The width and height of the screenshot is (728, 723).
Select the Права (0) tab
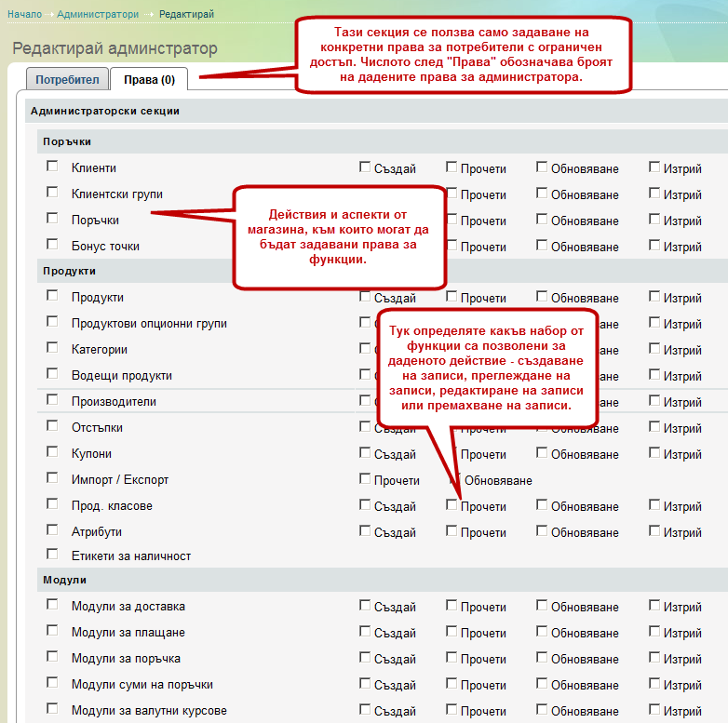149,80
